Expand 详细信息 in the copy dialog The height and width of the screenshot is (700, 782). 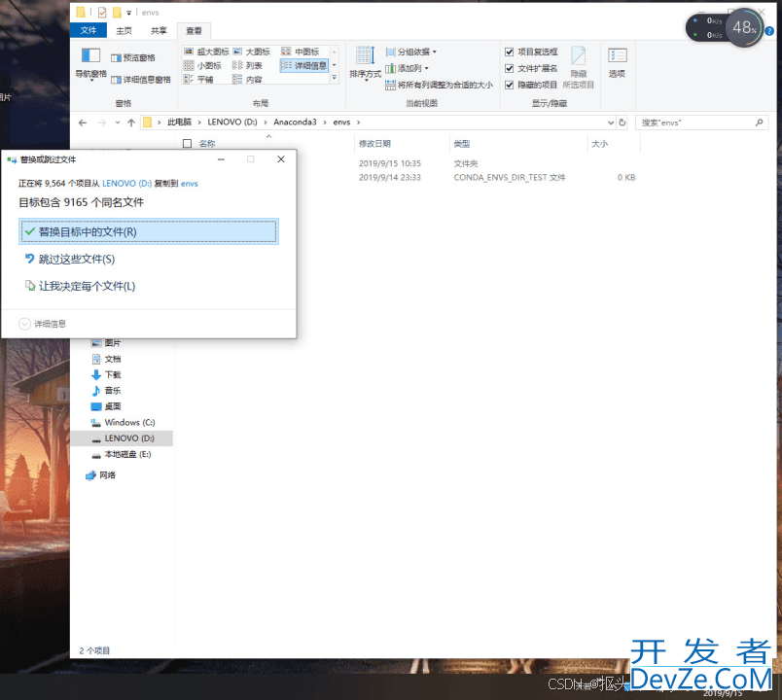[43, 324]
